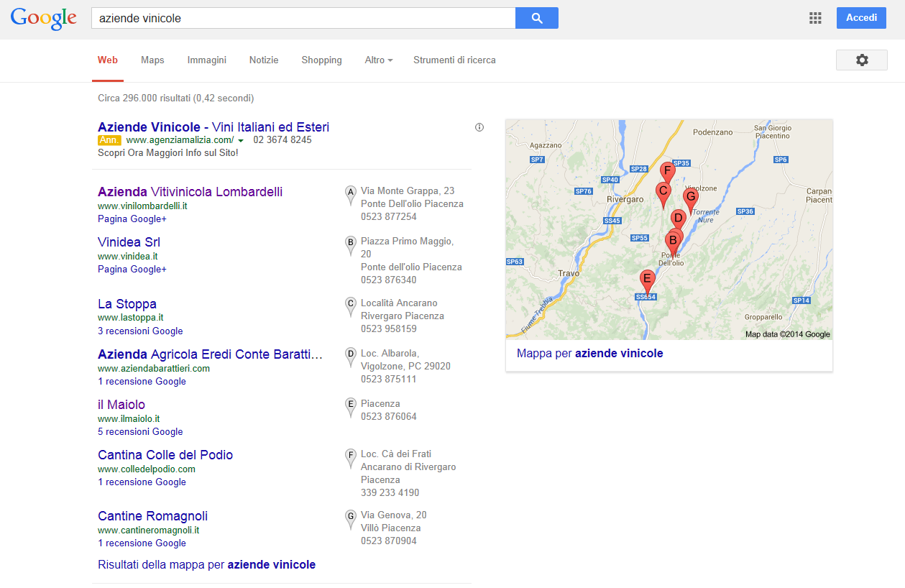Click the ad info circle icon
The image size is (905, 588).
tap(479, 127)
